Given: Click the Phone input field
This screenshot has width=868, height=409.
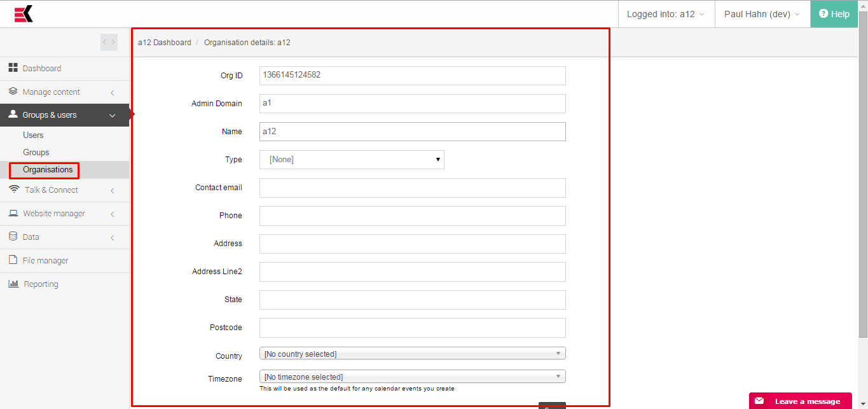Looking at the screenshot, I should (412, 215).
